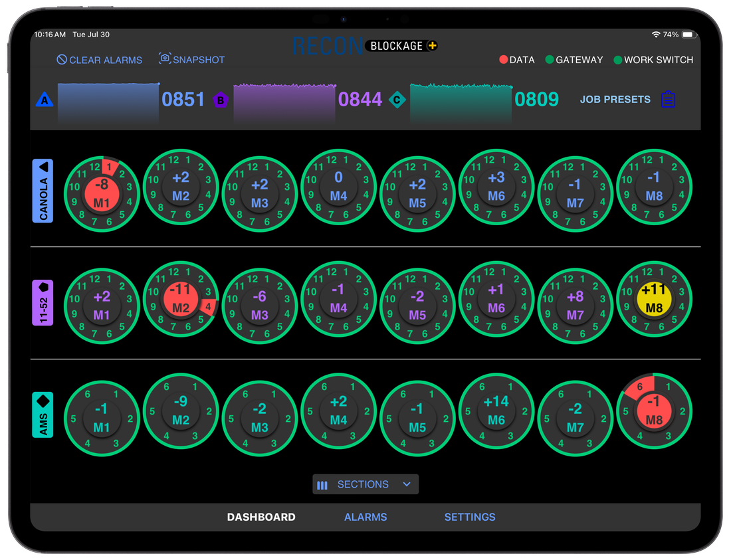Select the CANOLA M2 dial
Screen dimensions: 731x560
(x=181, y=187)
